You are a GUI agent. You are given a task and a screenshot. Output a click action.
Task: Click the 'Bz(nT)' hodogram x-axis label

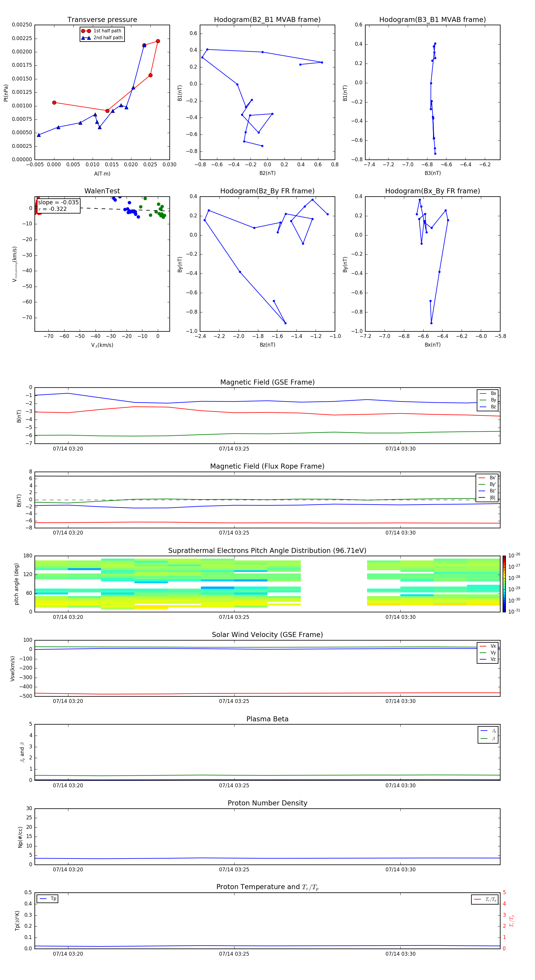tap(267, 345)
